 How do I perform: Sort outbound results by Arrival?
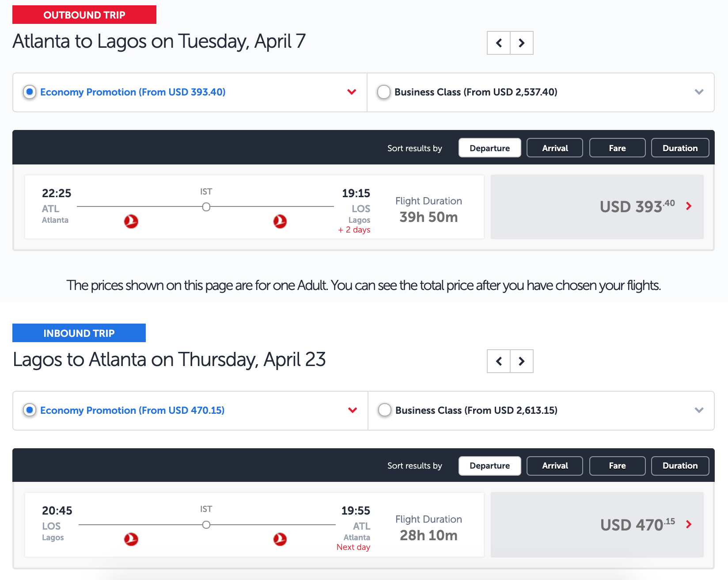pyautogui.click(x=555, y=148)
